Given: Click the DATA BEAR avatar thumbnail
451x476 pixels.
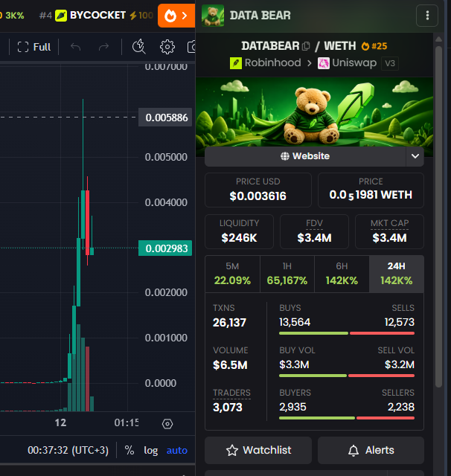Looking at the screenshot, I should click(213, 16).
